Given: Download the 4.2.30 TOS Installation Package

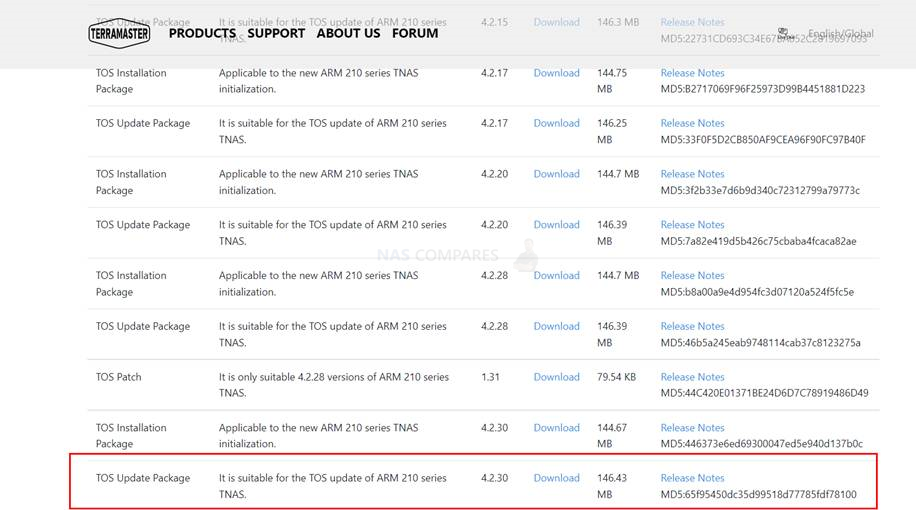Looking at the screenshot, I should [x=556, y=428].
